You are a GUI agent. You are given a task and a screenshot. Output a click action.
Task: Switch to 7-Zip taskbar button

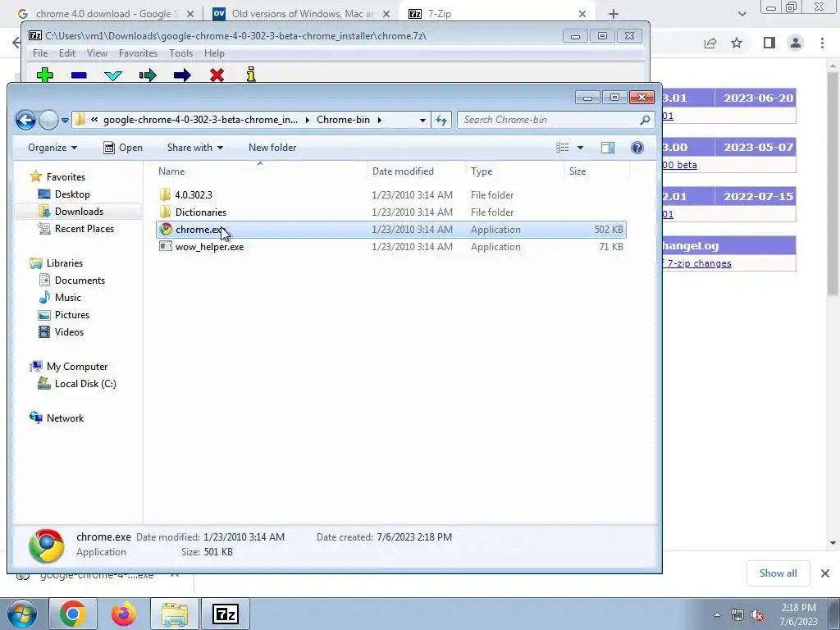click(x=226, y=614)
